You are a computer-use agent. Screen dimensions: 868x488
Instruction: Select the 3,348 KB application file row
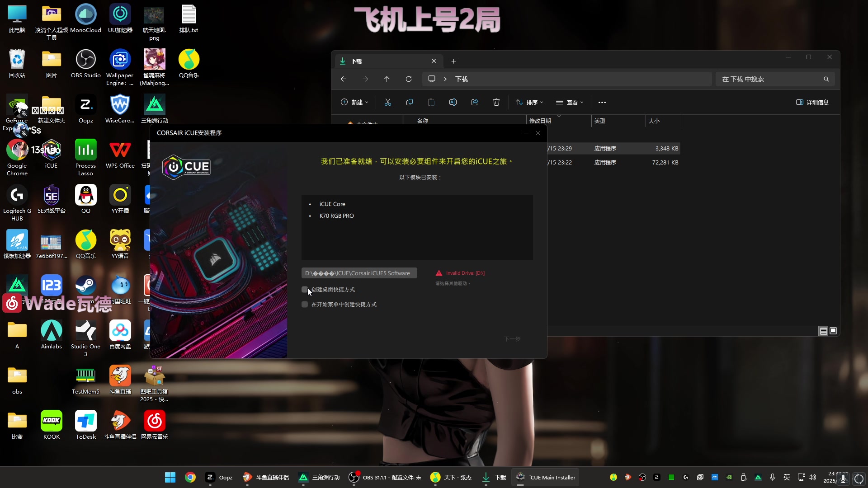(x=613, y=149)
